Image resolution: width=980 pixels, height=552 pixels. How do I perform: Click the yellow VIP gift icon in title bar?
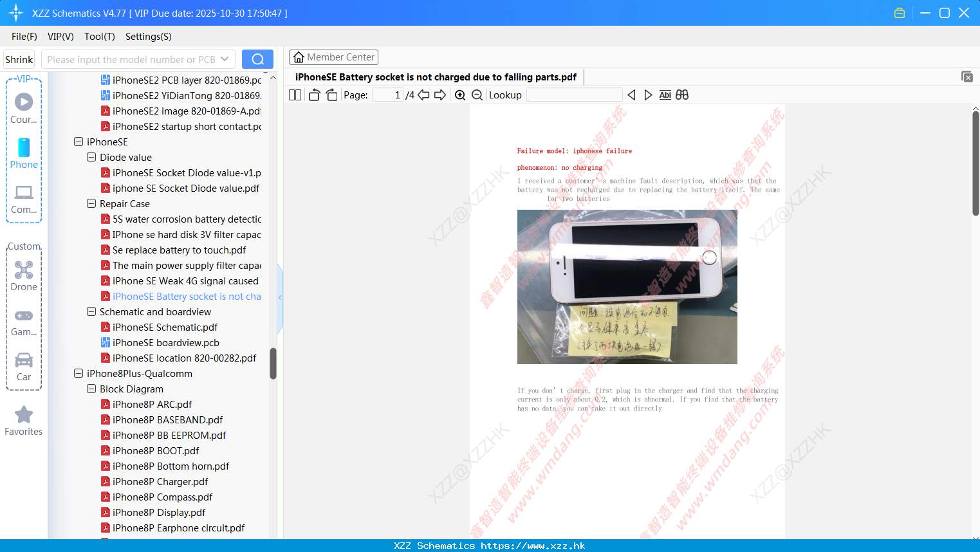point(900,13)
